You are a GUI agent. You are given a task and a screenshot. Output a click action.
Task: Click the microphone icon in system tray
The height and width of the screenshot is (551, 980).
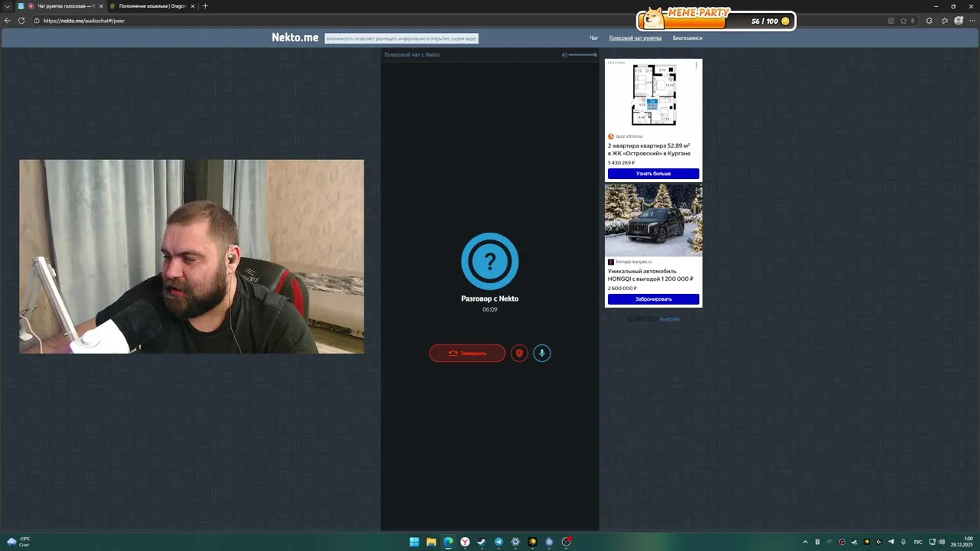pyautogui.click(x=903, y=542)
